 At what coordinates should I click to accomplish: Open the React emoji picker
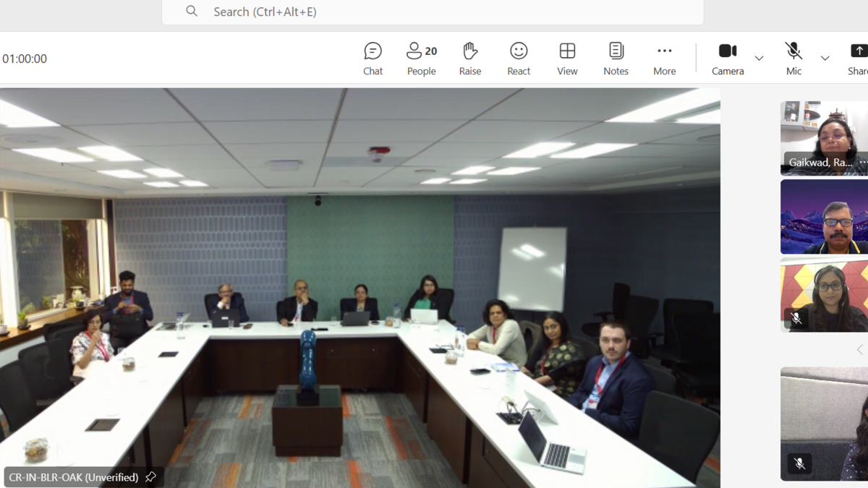point(519,59)
